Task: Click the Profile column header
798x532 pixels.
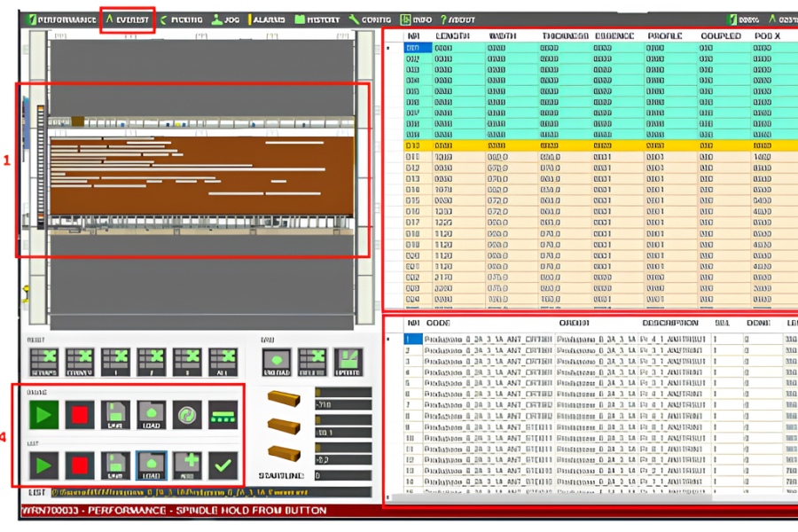Action: (665, 36)
